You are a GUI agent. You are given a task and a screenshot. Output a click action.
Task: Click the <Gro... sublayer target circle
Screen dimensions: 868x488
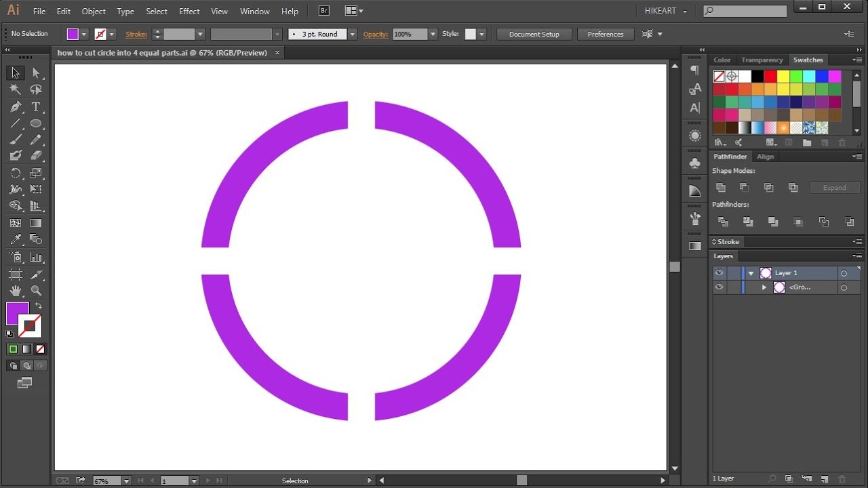click(844, 287)
